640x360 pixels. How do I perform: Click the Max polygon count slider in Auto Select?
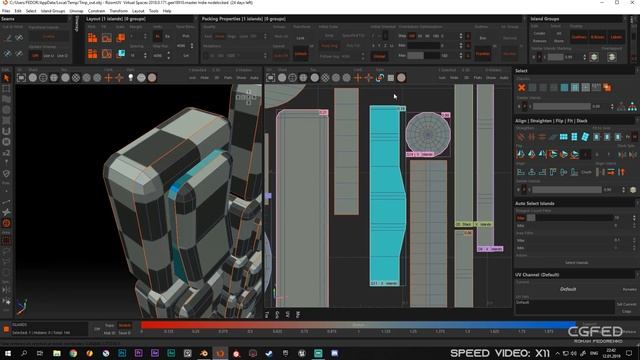(570, 218)
